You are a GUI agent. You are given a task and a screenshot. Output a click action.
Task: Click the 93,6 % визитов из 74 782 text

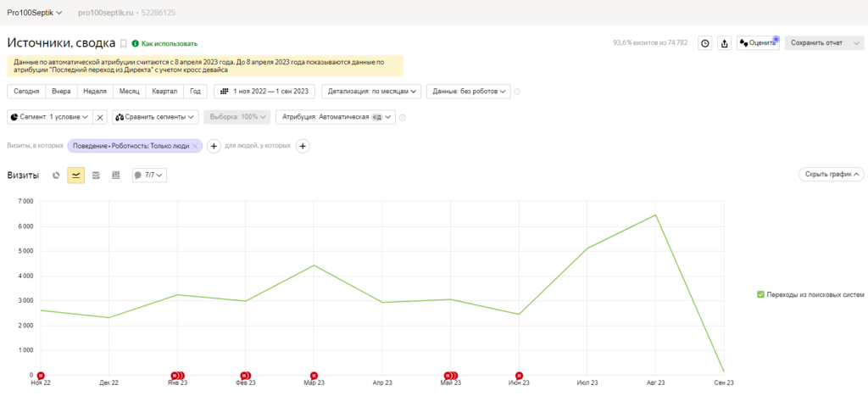pyautogui.click(x=650, y=42)
